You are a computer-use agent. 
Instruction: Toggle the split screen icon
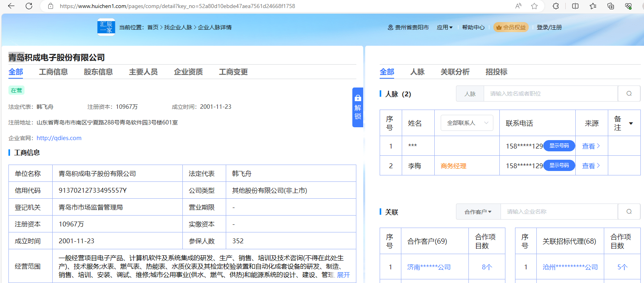(x=575, y=6)
